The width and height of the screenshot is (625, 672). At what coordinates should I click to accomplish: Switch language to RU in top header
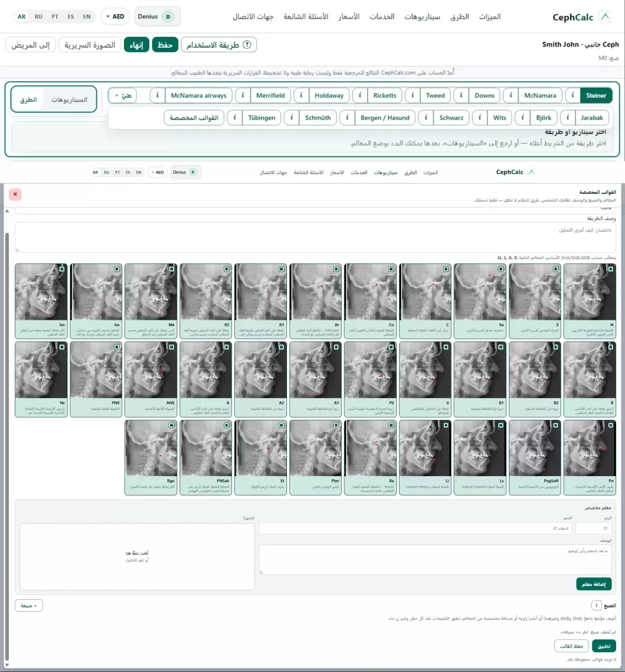[39, 17]
